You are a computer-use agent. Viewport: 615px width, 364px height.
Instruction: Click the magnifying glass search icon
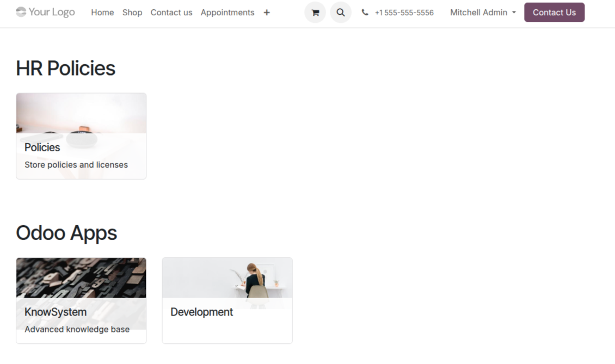pyautogui.click(x=341, y=13)
